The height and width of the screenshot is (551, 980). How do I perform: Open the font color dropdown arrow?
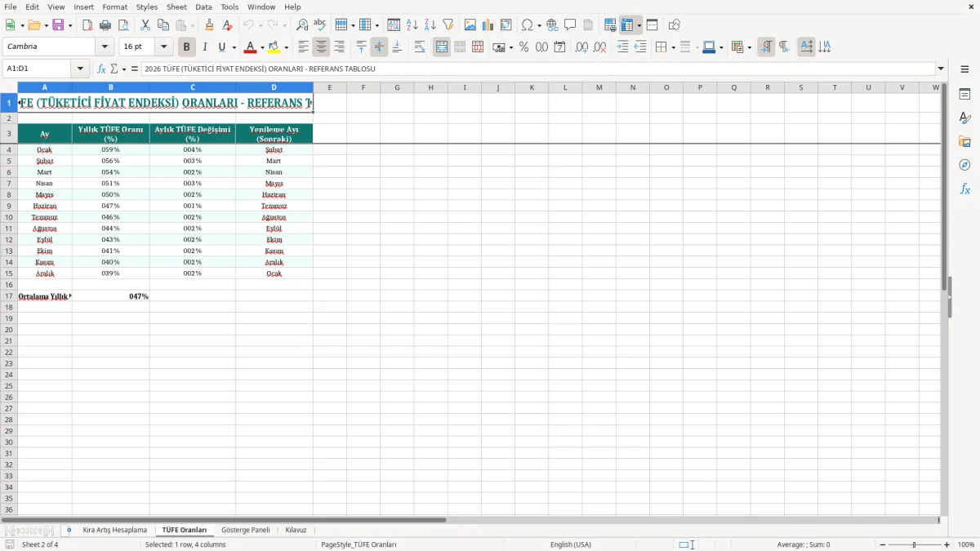pyautogui.click(x=262, y=48)
